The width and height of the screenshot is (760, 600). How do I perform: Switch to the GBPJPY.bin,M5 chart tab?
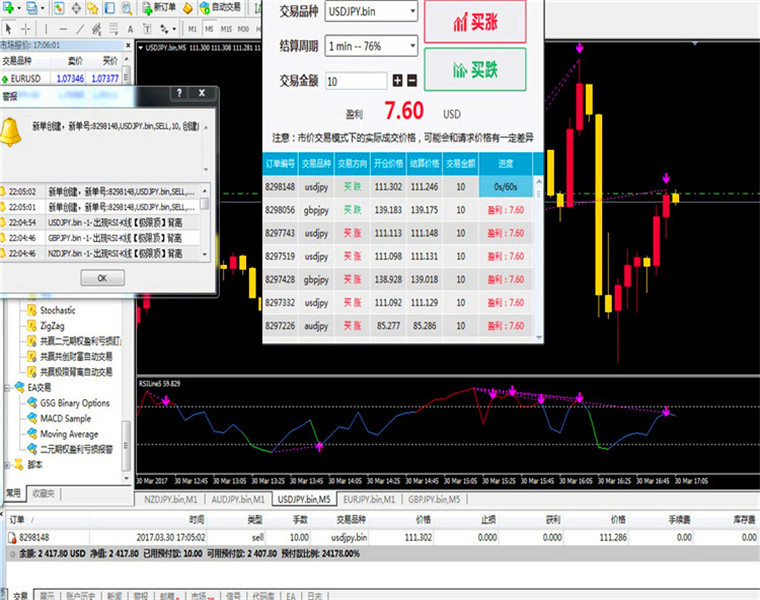434,499
